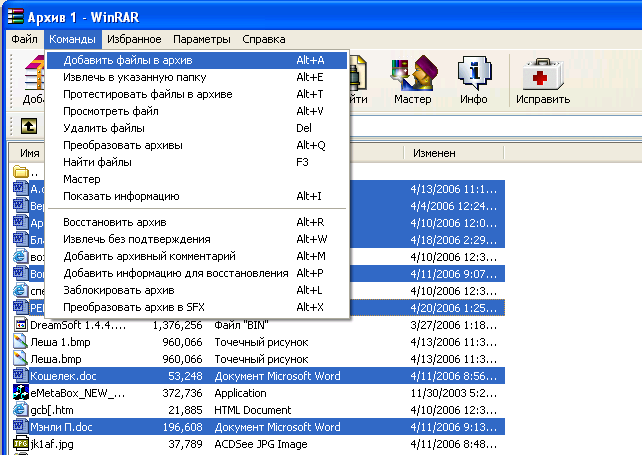Select the Мэнли П.doc file name
The image size is (642, 455).
[61, 427]
